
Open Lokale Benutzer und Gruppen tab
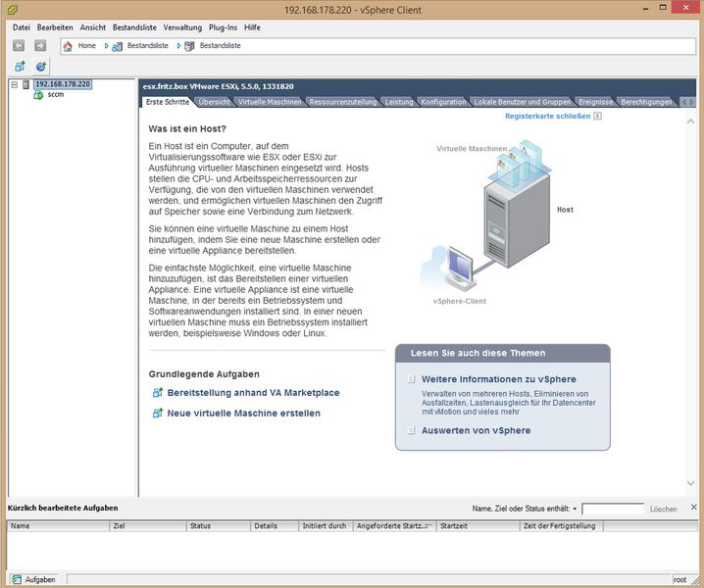523,102
